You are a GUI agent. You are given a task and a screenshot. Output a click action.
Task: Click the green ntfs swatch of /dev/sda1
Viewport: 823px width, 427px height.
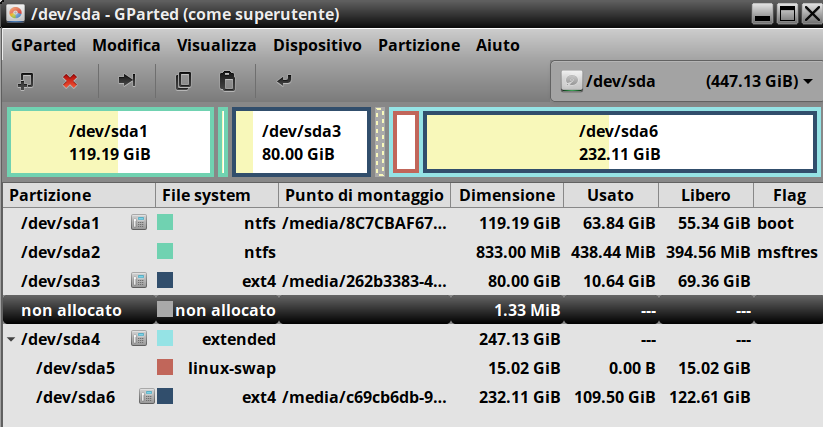pos(165,222)
